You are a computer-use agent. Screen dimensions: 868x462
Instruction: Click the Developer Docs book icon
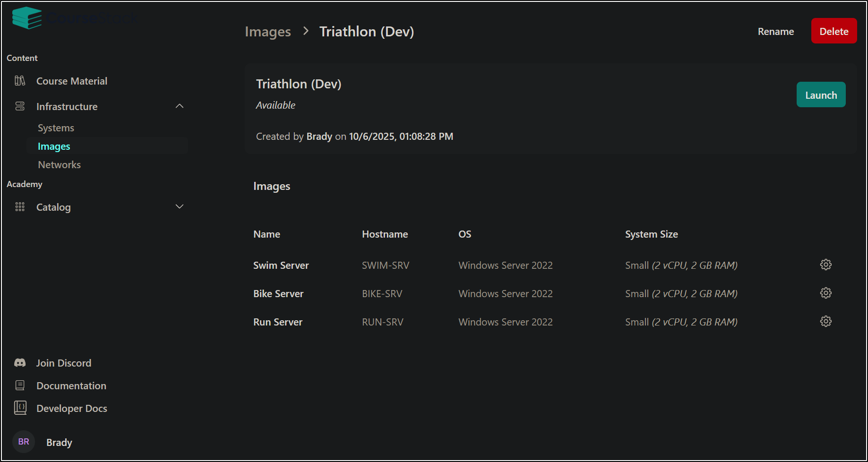click(20, 408)
